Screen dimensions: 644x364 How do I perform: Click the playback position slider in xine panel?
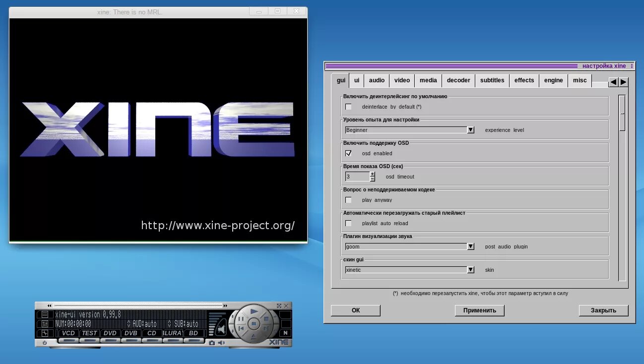pyautogui.click(x=138, y=305)
